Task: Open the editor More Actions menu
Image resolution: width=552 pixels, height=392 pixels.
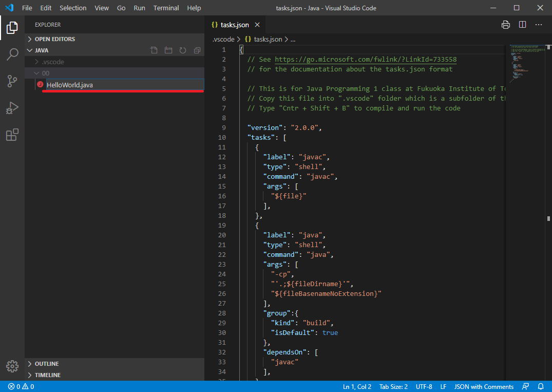Action: [539, 25]
